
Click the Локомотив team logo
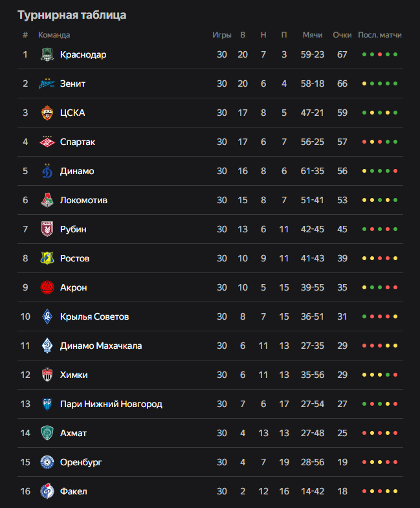click(47, 200)
